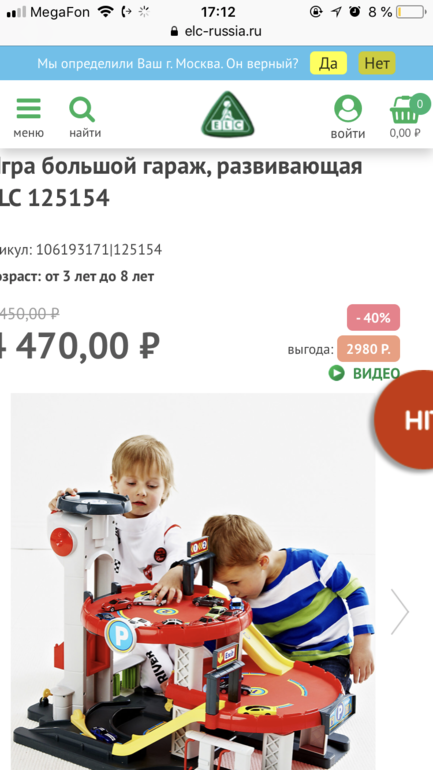This screenshot has width=433, height=770.
Task: Tap the magnifier search icon
Action: (x=82, y=110)
